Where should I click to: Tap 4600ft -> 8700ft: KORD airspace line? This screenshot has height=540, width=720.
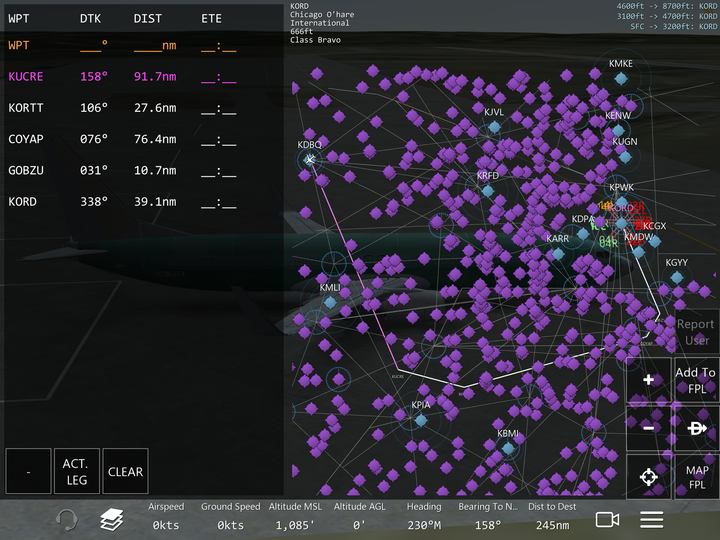click(667, 6)
